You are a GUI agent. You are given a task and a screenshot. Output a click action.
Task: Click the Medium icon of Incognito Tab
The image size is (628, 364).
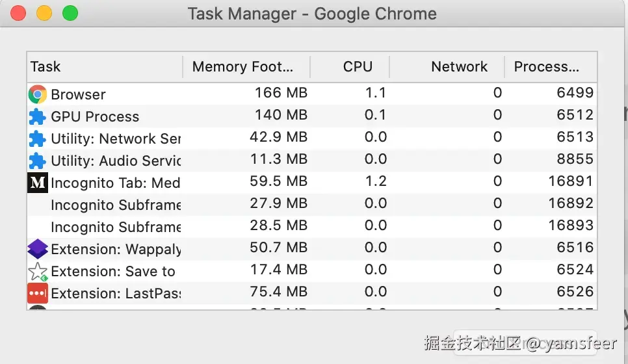point(38,183)
